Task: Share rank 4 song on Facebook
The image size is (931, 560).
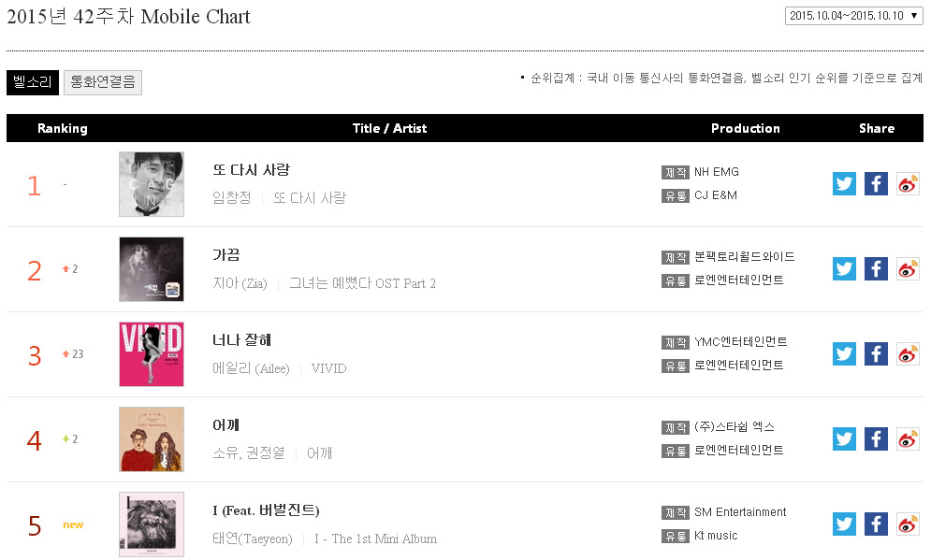Action: (x=876, y=439)
